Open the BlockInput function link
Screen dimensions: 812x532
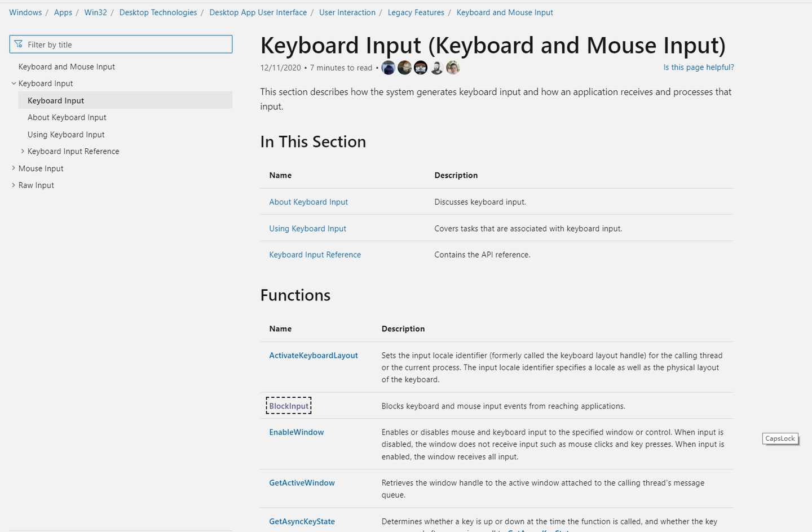[289, 406]
